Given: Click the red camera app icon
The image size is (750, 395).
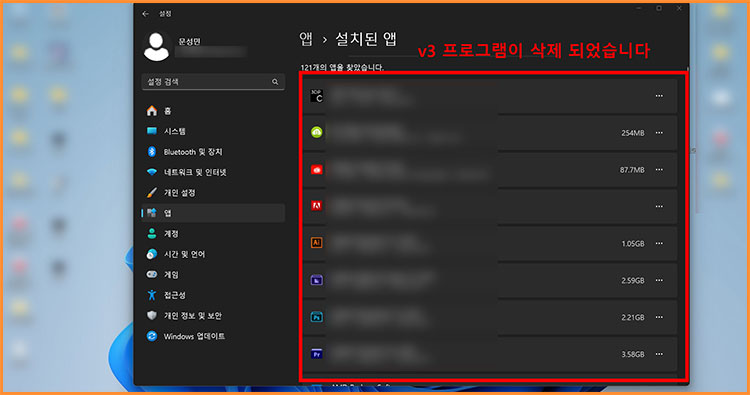Looking at the screenshot, I should [x=317, y=170].
